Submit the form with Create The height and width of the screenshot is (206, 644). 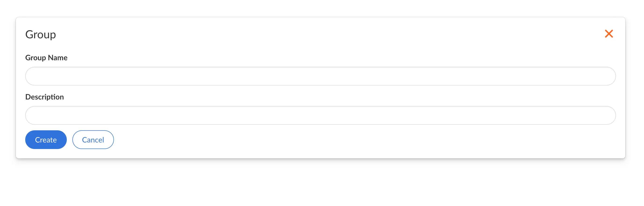click(46, 139)
